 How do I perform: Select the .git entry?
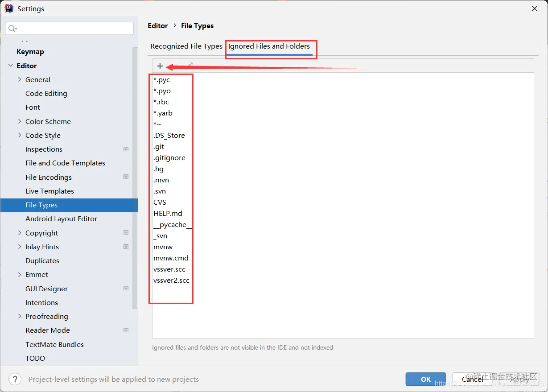point(159,147)
